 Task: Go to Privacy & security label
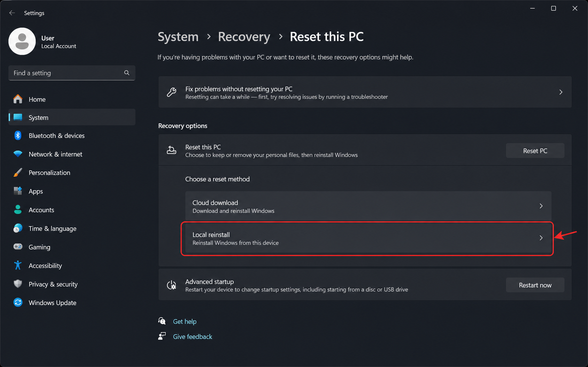(x=53, y=284)
